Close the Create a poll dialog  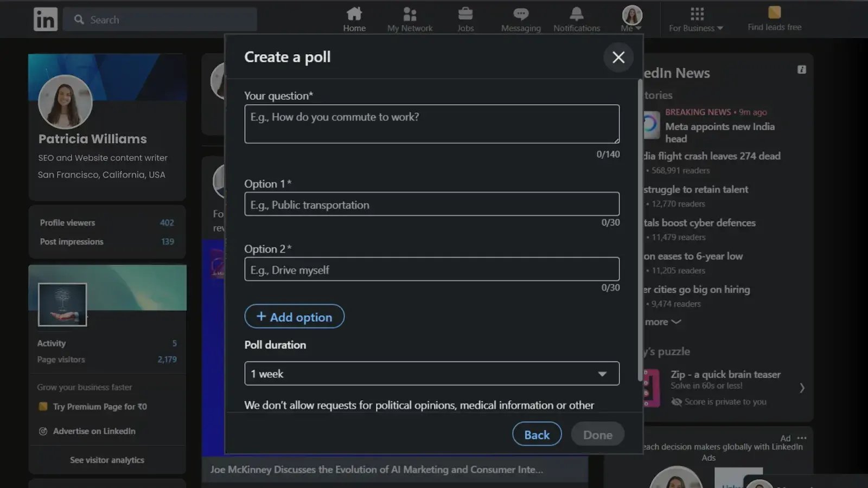coord(618,57)
